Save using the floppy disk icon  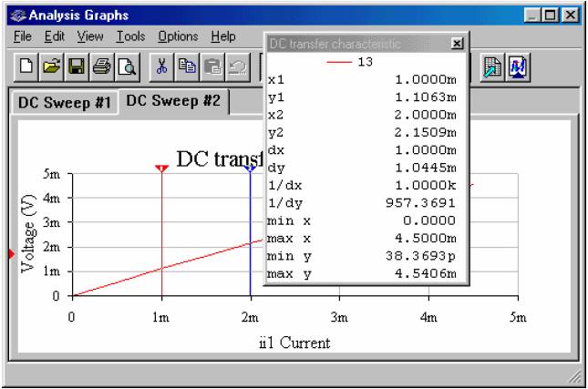(x=77, y=67)
